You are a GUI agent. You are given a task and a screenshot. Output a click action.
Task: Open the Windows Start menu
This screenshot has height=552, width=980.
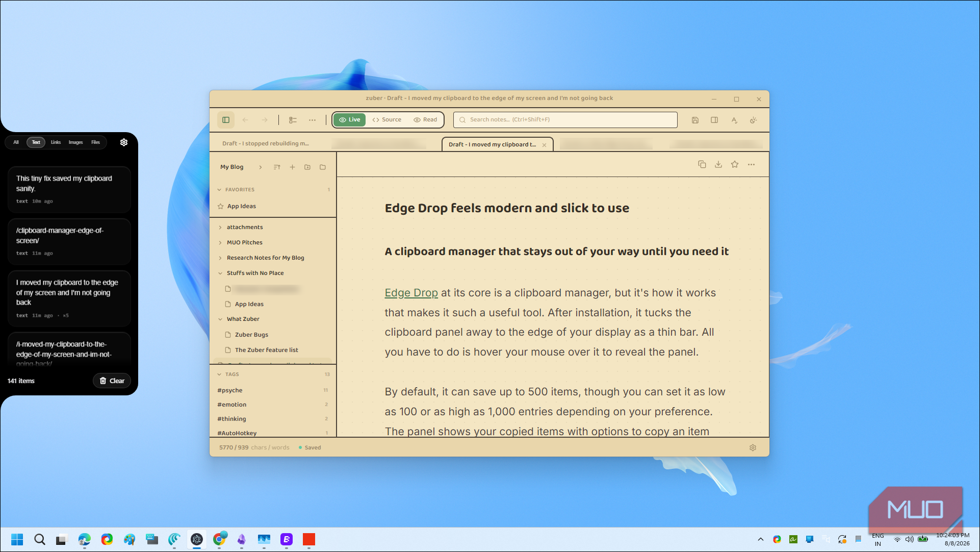tap(17, 539)
